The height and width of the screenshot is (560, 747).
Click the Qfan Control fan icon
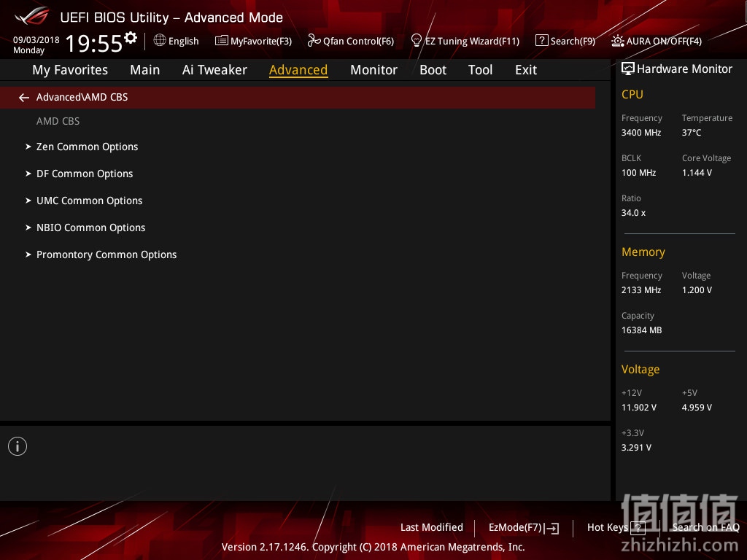click(x=314, y=41)
